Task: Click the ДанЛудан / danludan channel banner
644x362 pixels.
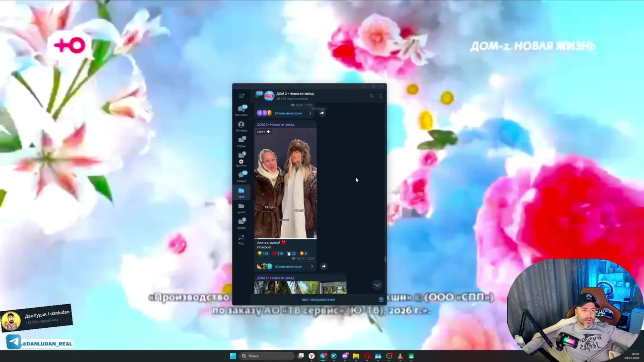Action: 36,319
